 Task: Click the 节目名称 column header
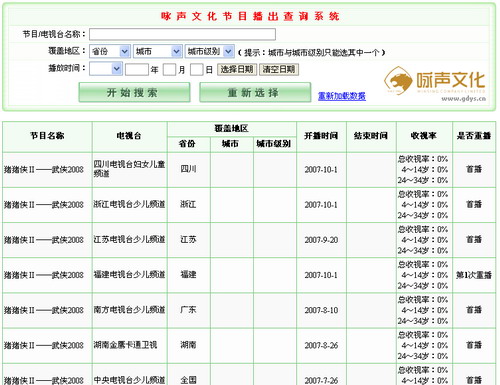(x=47, y=136)
